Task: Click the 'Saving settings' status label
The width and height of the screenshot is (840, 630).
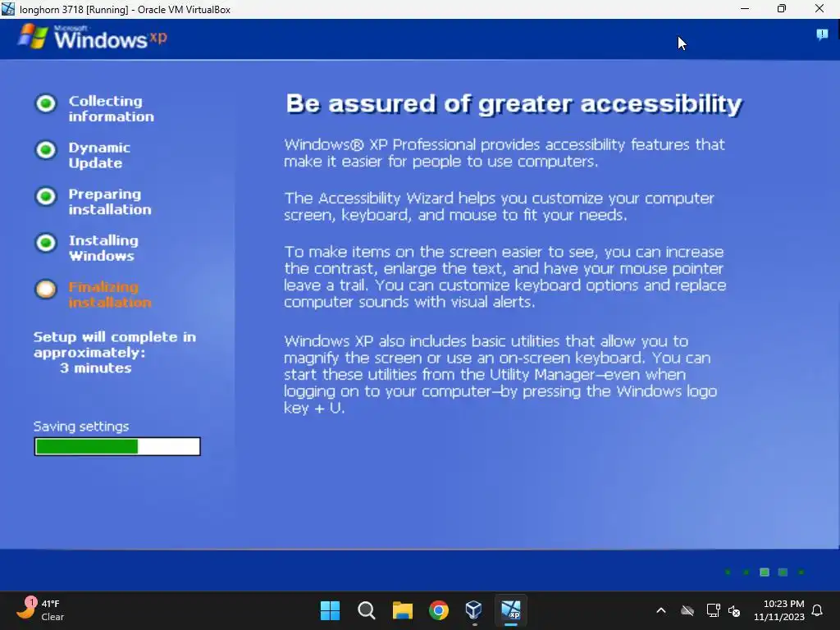Action: [x=81, y=427]
